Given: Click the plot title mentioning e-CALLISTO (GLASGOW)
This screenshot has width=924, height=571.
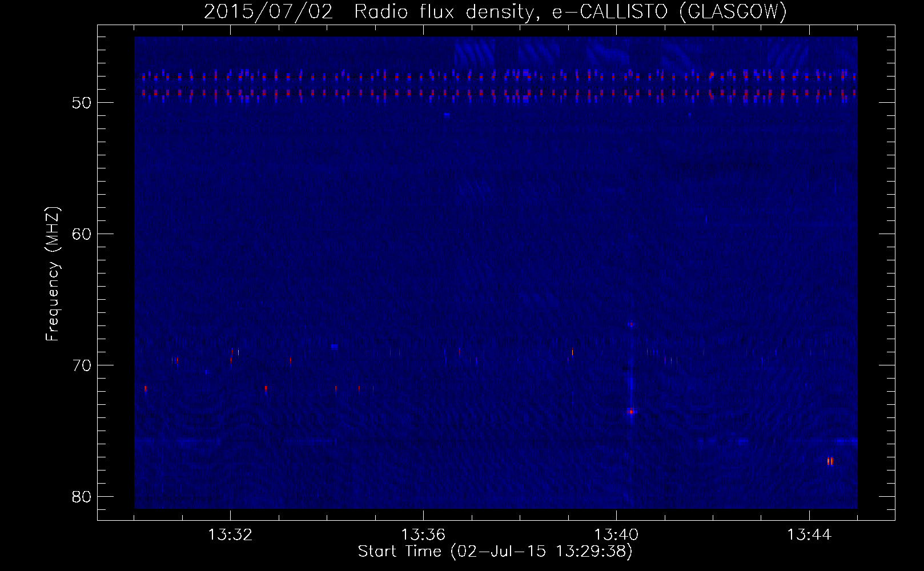Looking at the screenshot, I should 495,11.
